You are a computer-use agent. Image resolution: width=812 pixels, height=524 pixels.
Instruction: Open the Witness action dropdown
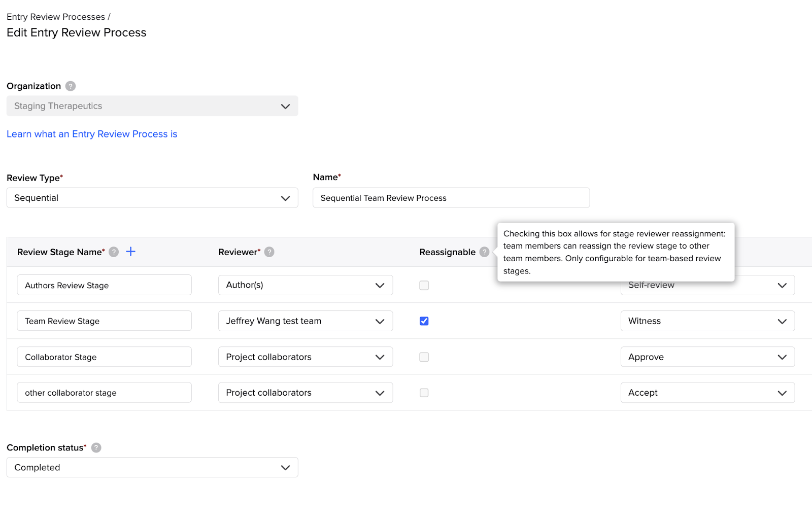pyautogui.click(x=707, y=321)
